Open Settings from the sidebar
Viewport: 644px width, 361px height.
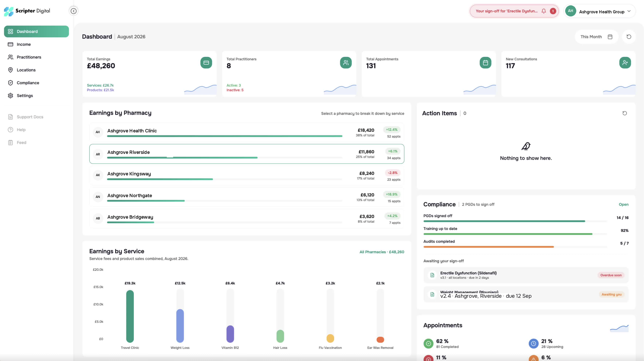[36, 96]
